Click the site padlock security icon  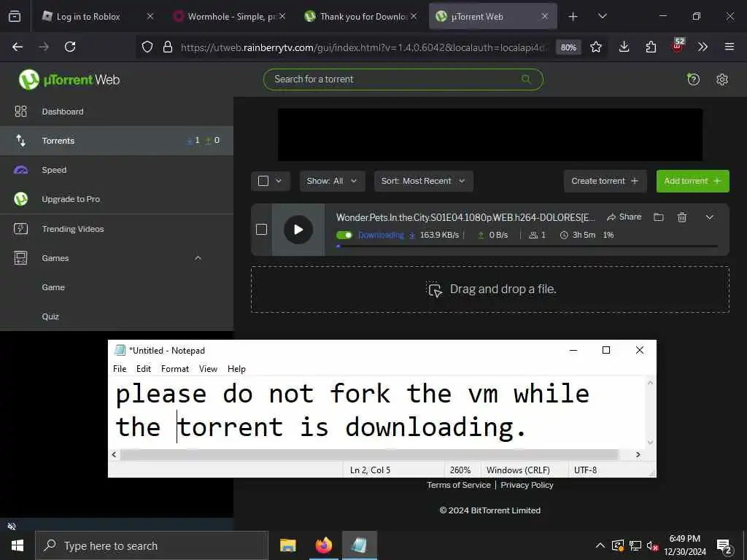click(x=167, y=47)
